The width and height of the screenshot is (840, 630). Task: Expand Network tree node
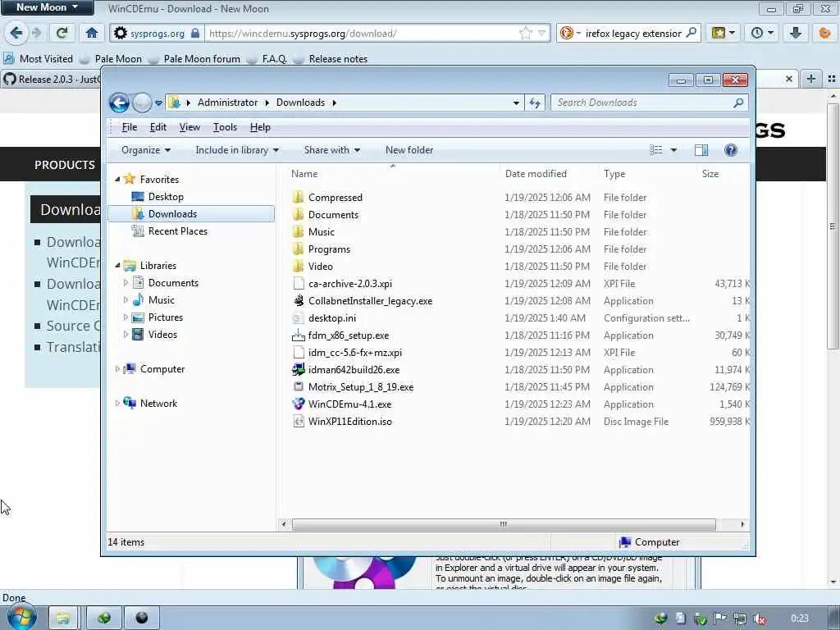click(117, 403)
